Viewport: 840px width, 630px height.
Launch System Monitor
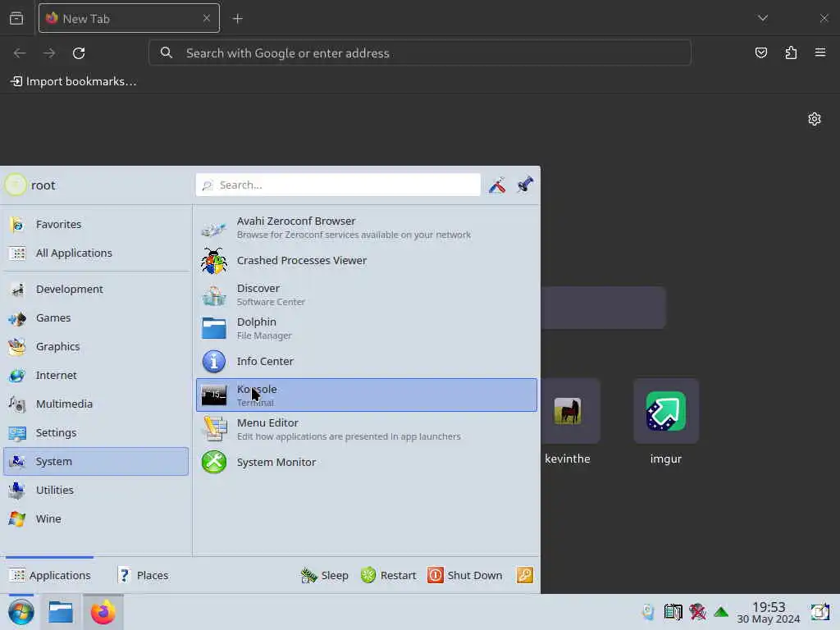click(x=367, y=463)
